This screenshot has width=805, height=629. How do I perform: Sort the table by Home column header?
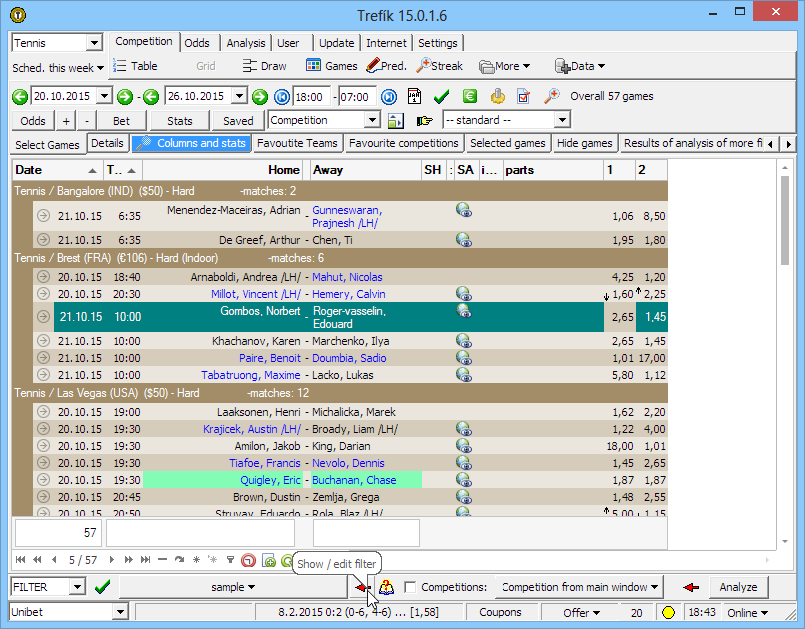pyautogui.click(x=283, y=170)
